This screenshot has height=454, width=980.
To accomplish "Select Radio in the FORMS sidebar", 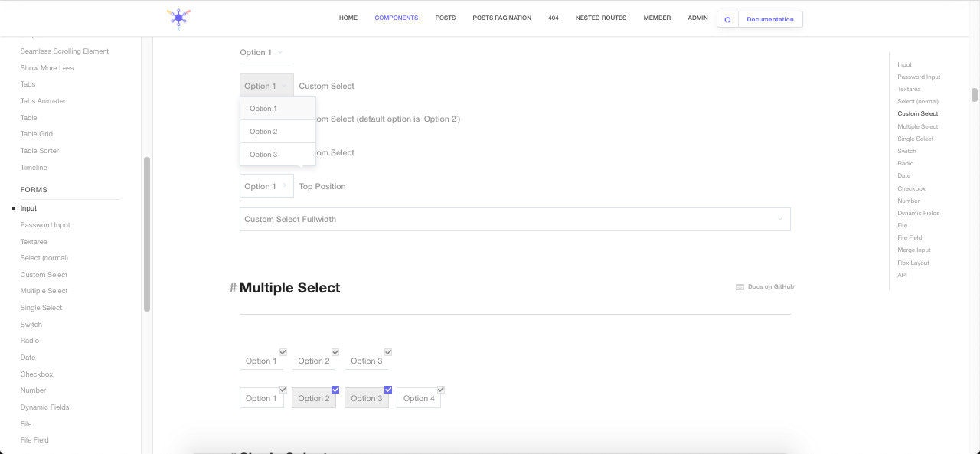I will click(x=29, y=340).
